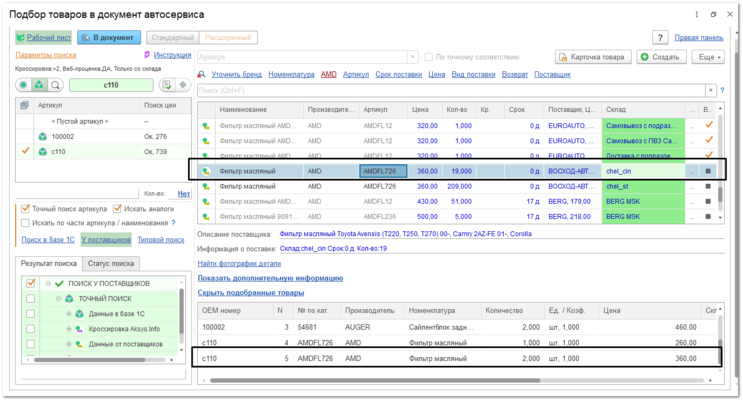
Task: Click the icon beside Кроссировка Aksys.Info
Action: (x=79, y=329)
